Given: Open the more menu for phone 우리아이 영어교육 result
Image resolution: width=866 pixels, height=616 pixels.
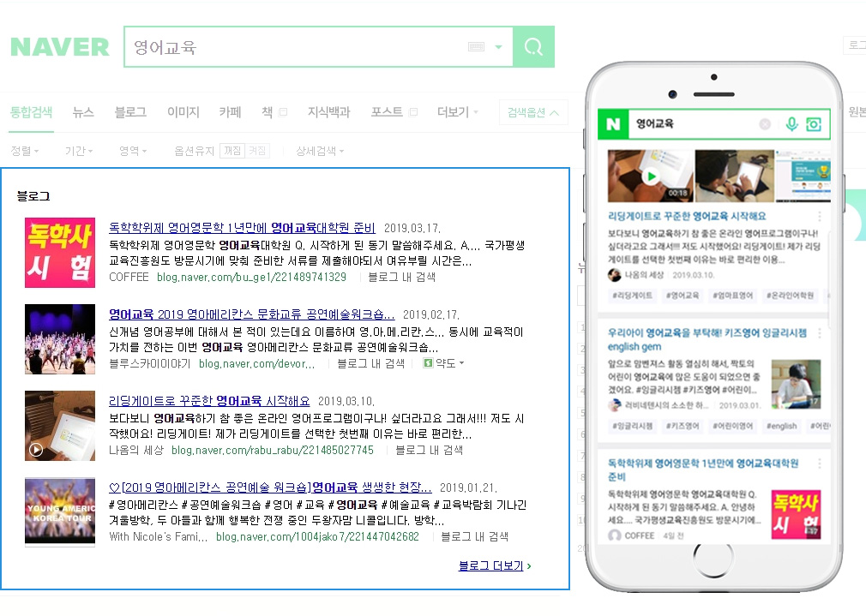Looking at the screenshot, I should click(820, 332).
